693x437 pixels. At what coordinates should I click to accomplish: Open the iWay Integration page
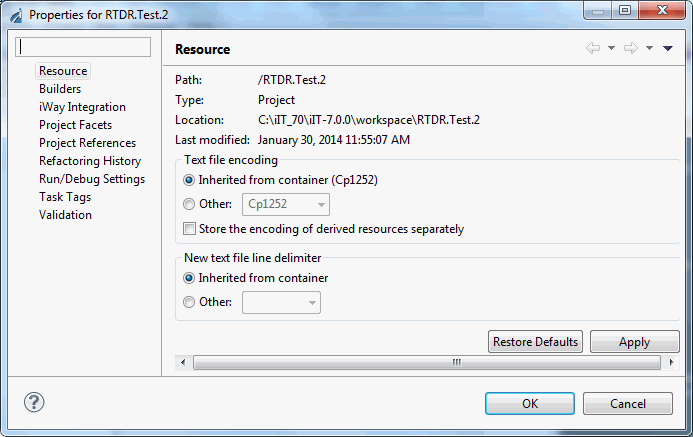[82, 107]
